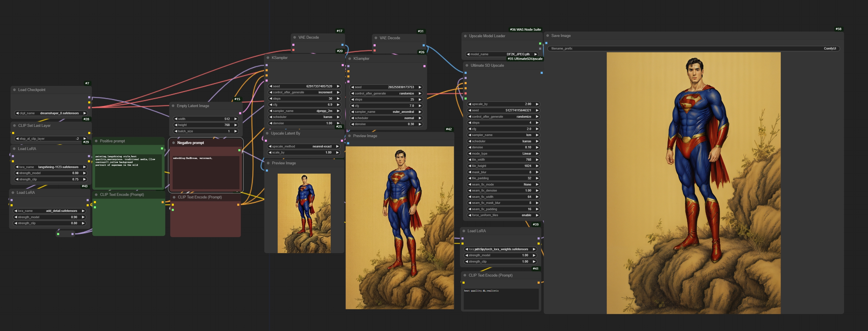This screenshot has height=331, width=868.
Task: Open sampler_name lcm dropdown
Action: click(503, 135)
